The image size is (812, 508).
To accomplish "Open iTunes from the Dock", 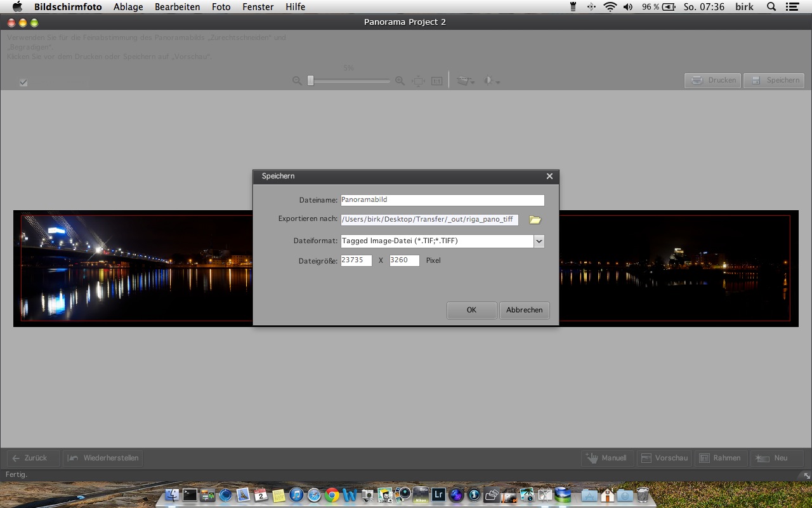I will tap(296, 495).
